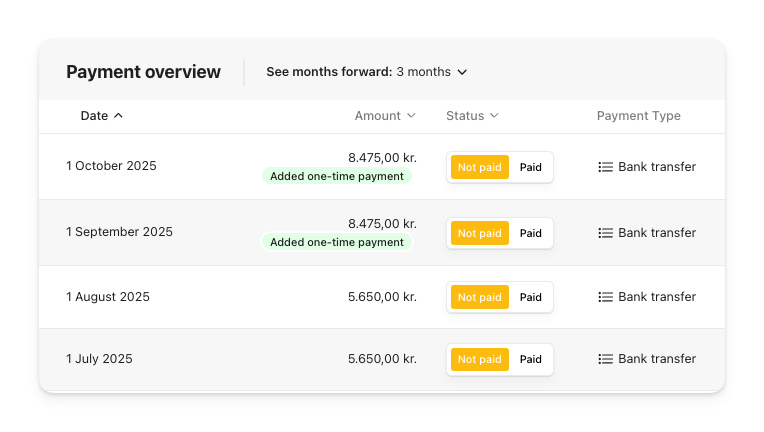Click the Added one-time payment badge for September
The height and width of the screenshot is (432, 764).
click(x=337, y=242)
